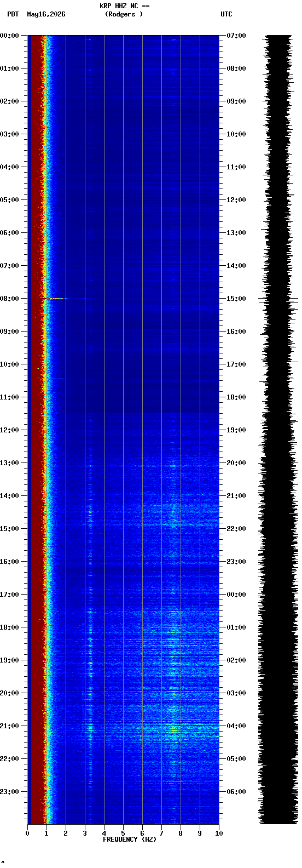Click UTC time label 22:00
Screen dimensions: 302x868
coord(236,529)
